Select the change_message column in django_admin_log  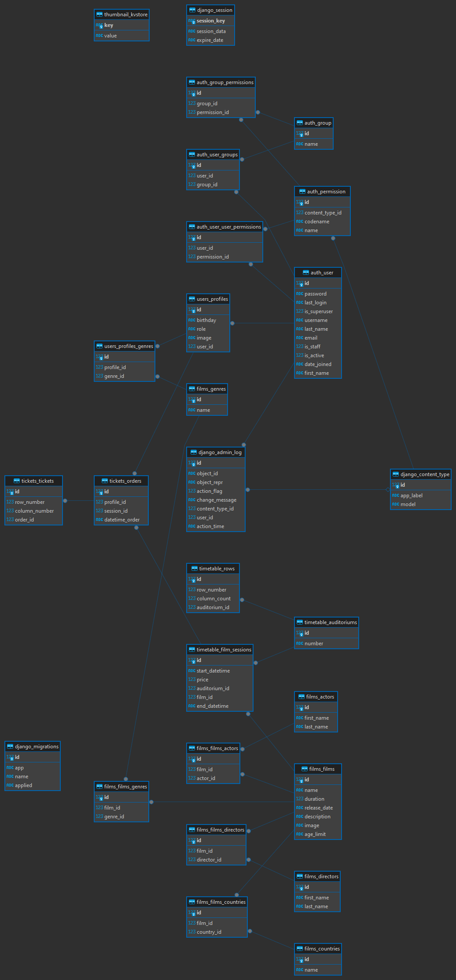[x=216, y=500]
